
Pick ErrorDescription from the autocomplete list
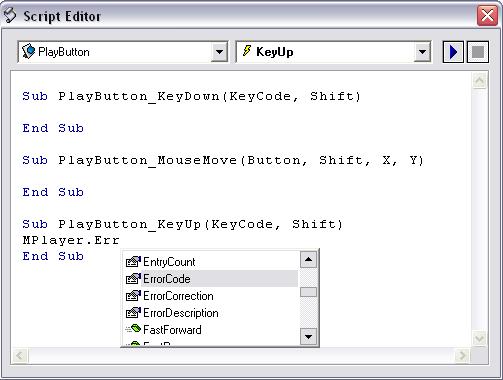(x=211, y=313)
